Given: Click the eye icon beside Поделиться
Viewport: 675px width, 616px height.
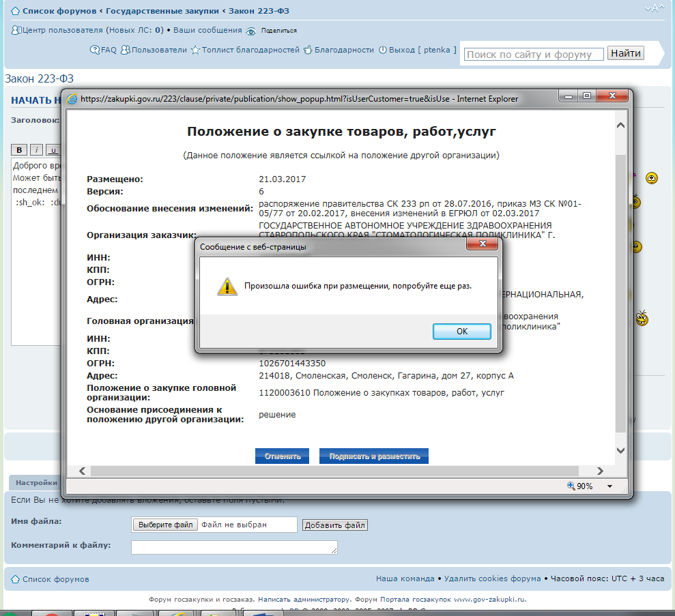Looking at the screenshot, I should point(251,31).
